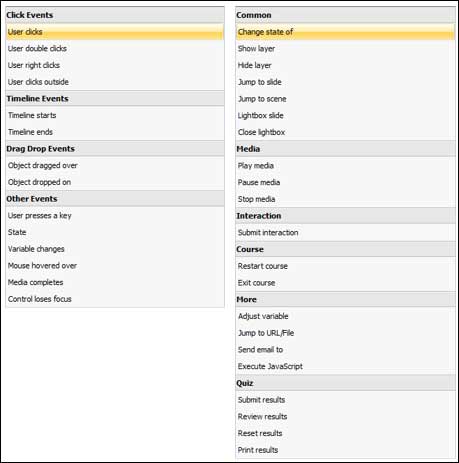459x463 pixels.
Task: Pick "Timeline starts" event
Action: click(x=115, y=115)
